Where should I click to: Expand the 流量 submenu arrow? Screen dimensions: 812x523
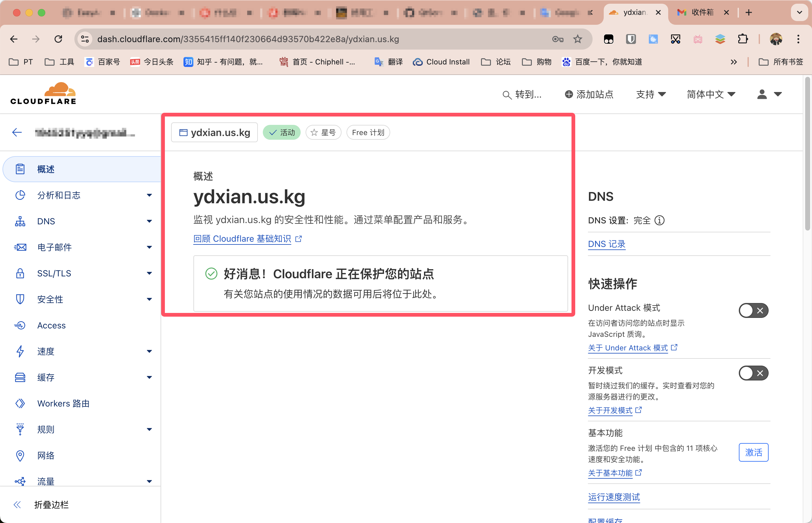149,481
